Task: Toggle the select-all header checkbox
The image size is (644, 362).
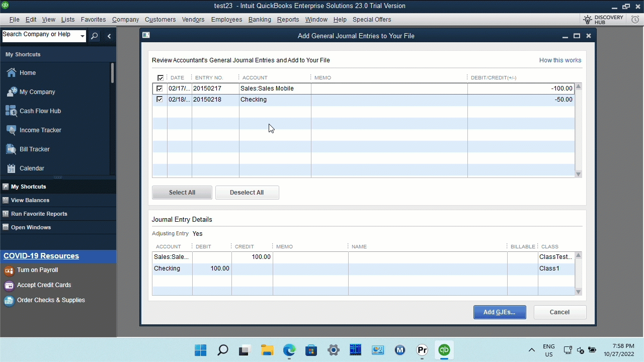Action: [160, 78]
